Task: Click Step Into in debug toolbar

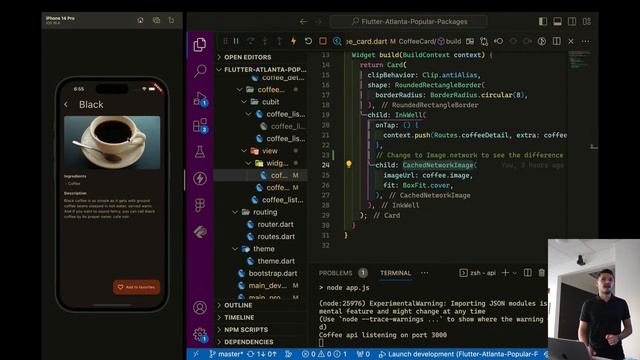Action: (264, 41)
